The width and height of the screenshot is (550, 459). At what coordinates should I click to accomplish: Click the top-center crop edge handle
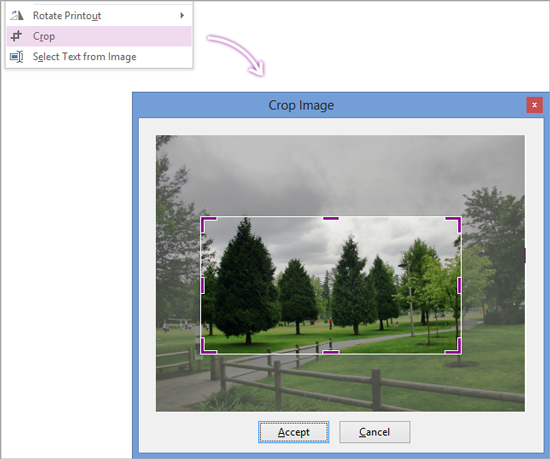click(x=331, y=218)
